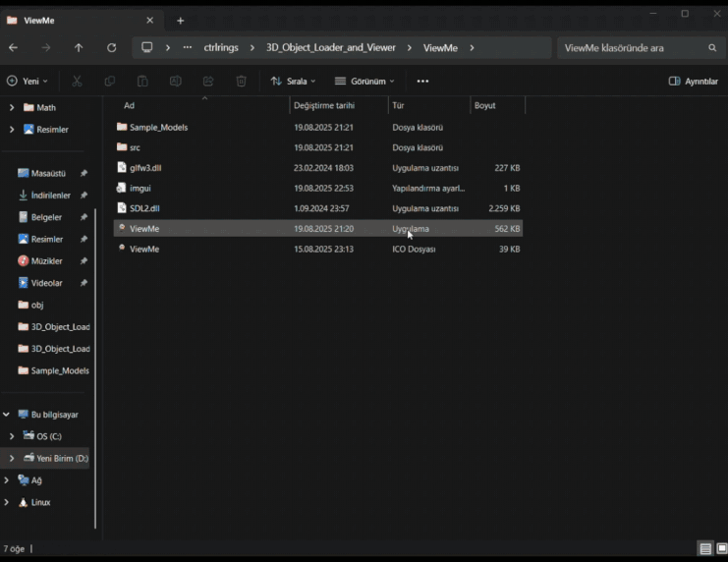
Task: Open the See more three-dots menu
Action: point(422,82)
